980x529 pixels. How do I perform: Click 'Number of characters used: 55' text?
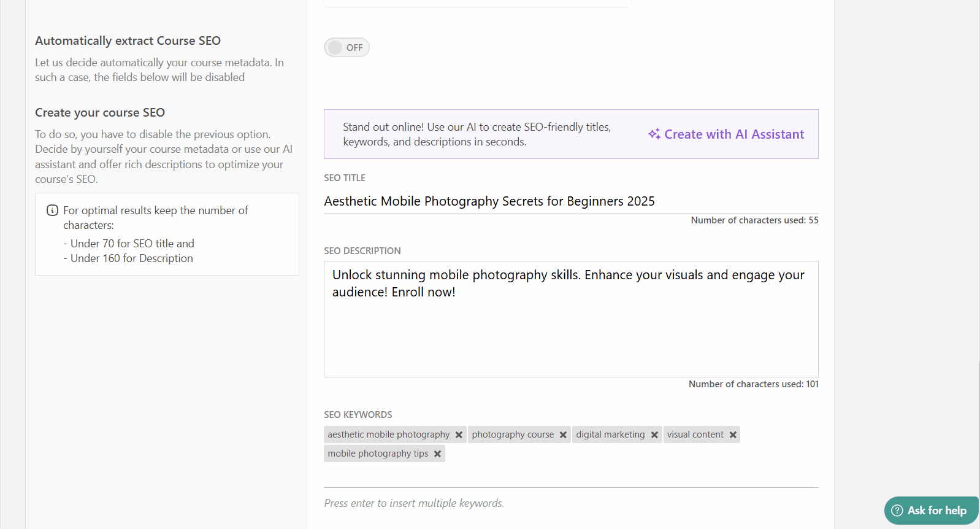tap(754, 220)
